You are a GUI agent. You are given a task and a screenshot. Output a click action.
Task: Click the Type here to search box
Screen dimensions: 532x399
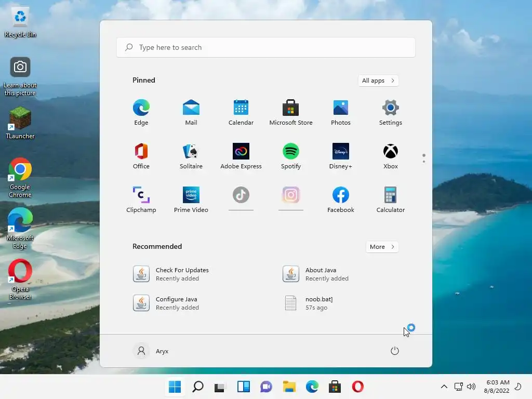pos(266,47)
